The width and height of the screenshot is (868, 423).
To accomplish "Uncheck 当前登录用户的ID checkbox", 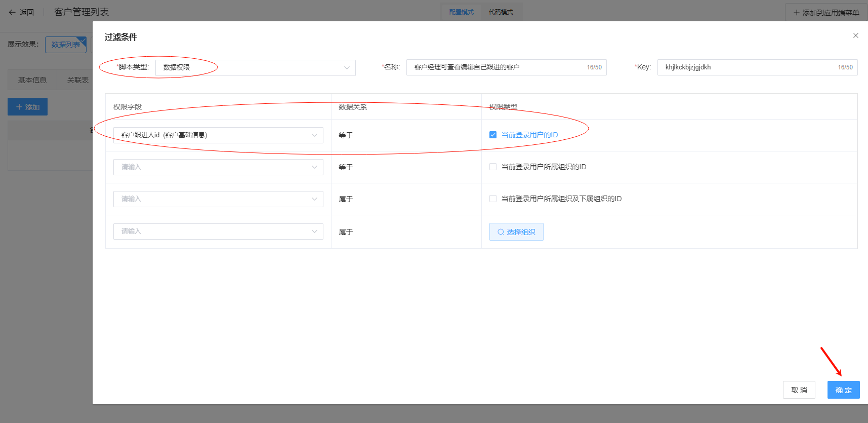I will tap(493, 135).
